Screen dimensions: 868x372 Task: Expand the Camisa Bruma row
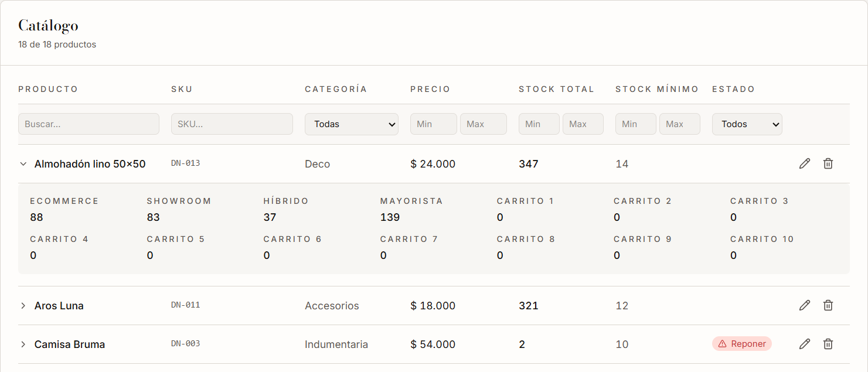[x=23, y=344]
